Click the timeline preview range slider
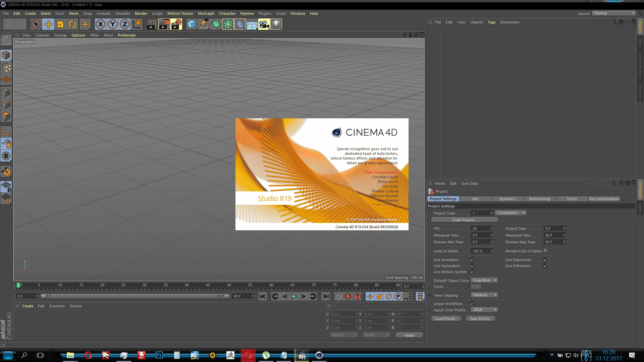The height and width of the screenshot is (362, 644). [x=136, y=296]
